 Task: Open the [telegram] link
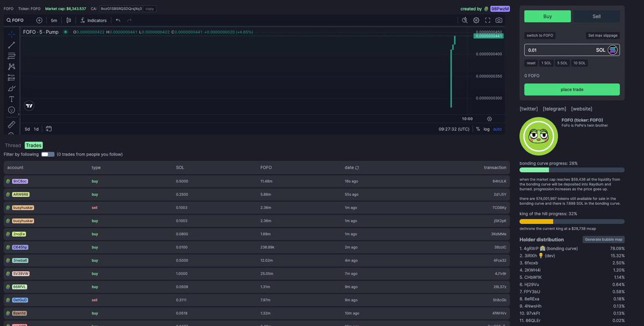coord(554,109)
